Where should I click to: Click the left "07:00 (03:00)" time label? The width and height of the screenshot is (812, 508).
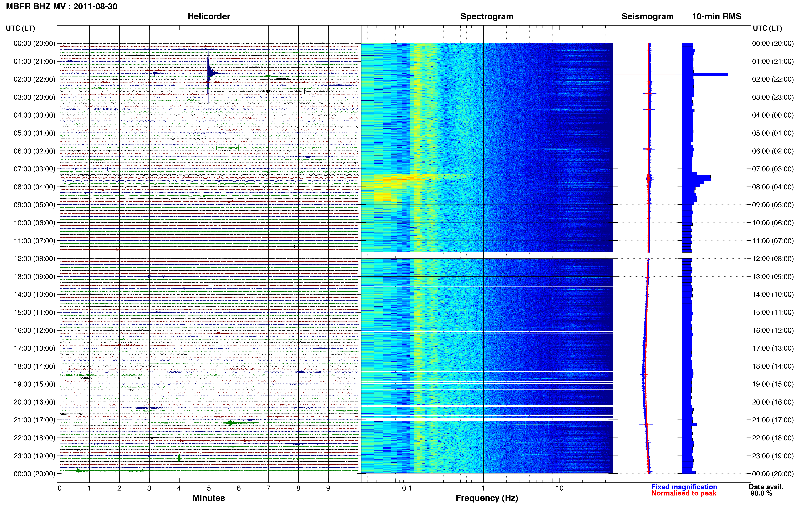pos(34,169)
